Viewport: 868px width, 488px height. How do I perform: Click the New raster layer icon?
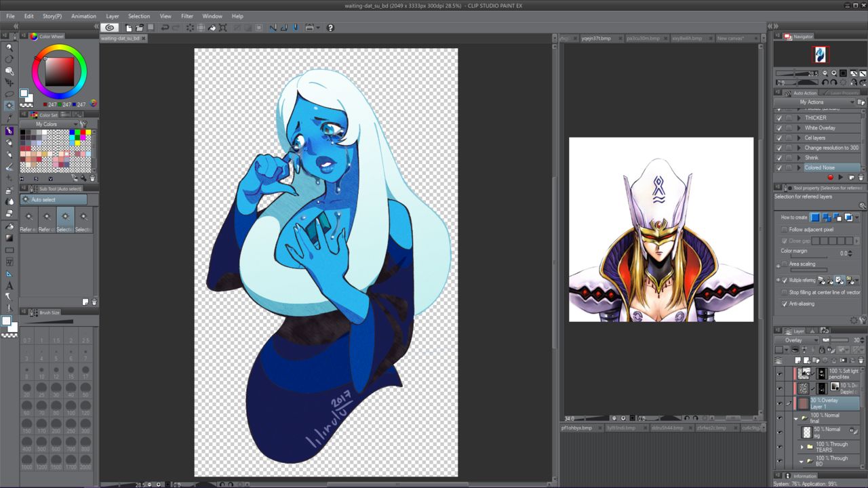pyautogui.click(x=798, y=361)
